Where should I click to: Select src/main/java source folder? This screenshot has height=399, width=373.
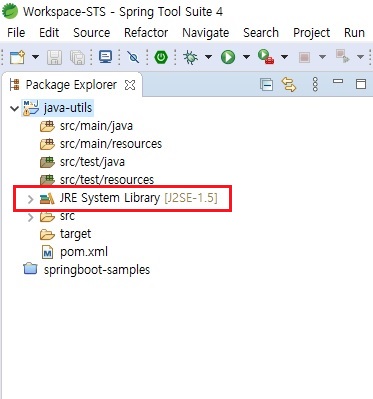96,126
